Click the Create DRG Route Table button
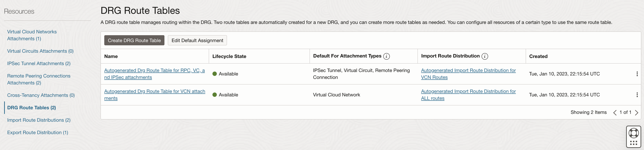Screen dimensions: 644x150 point(134,40)
